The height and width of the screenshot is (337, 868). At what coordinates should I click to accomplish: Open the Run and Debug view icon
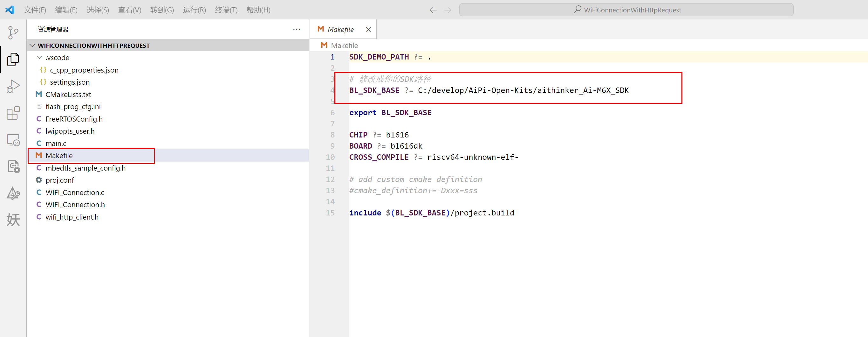tap(13, 86)
